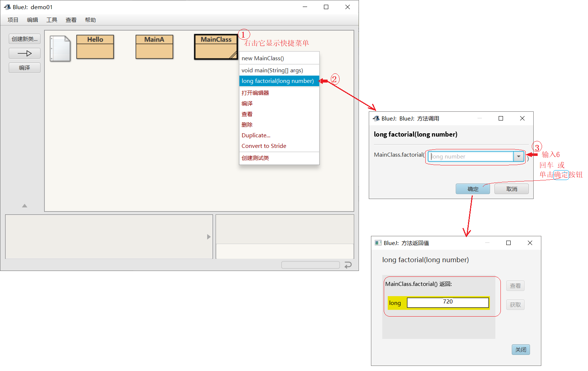Open the 工具 menu
588x371 pixels.
[x=52, y=20]
